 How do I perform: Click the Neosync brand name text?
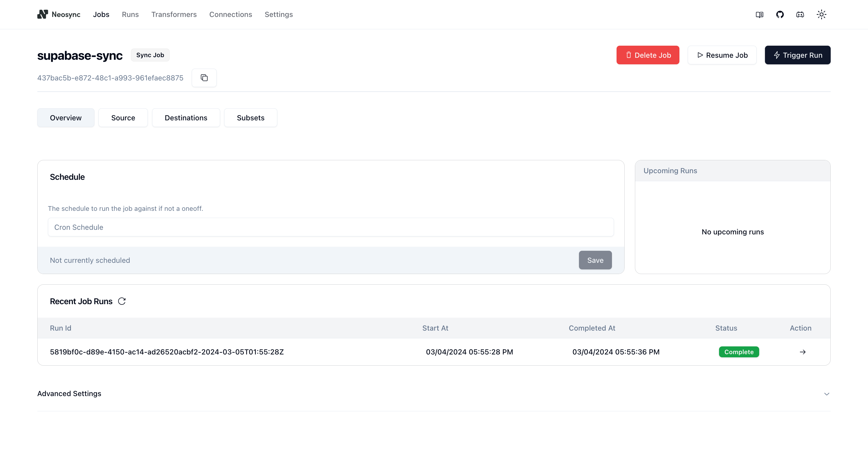coord(66,14)
